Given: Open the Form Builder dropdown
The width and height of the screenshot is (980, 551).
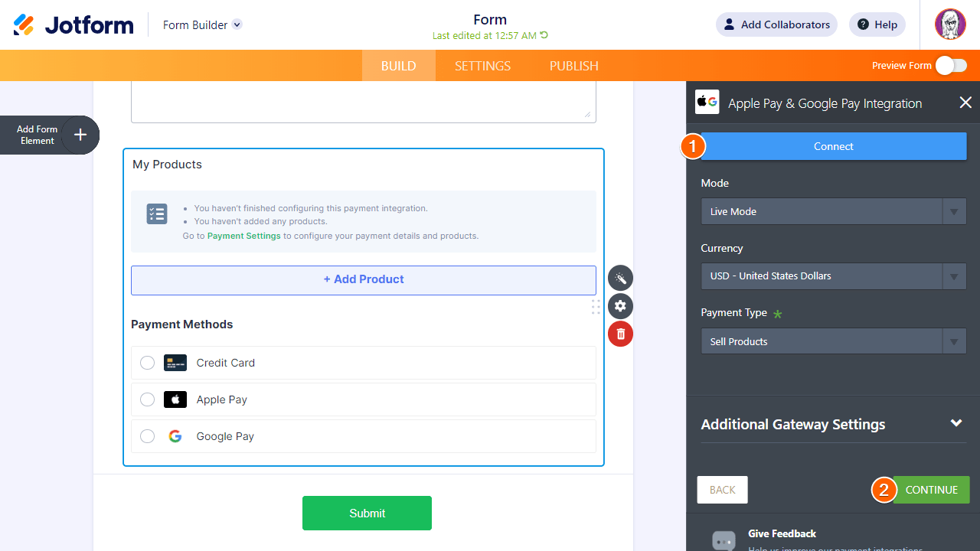Looking at the screenshot, I should pos(202,24).
